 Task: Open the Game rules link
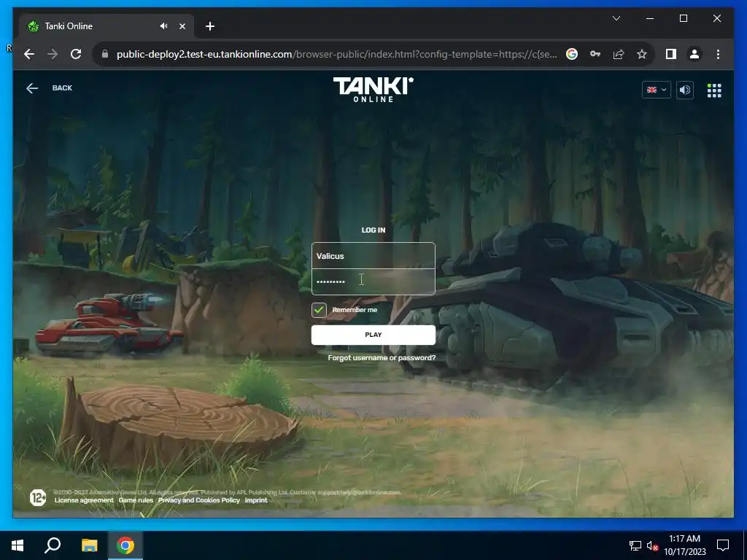click(136, 500)
